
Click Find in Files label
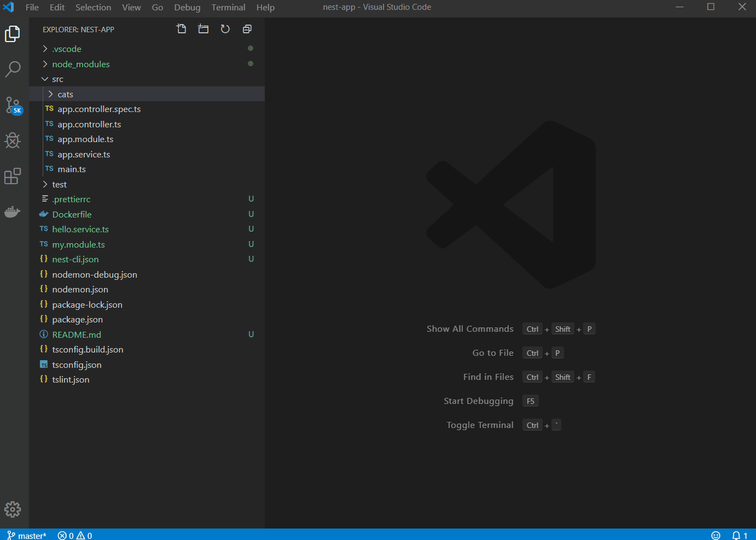click(x=488, y=377)
